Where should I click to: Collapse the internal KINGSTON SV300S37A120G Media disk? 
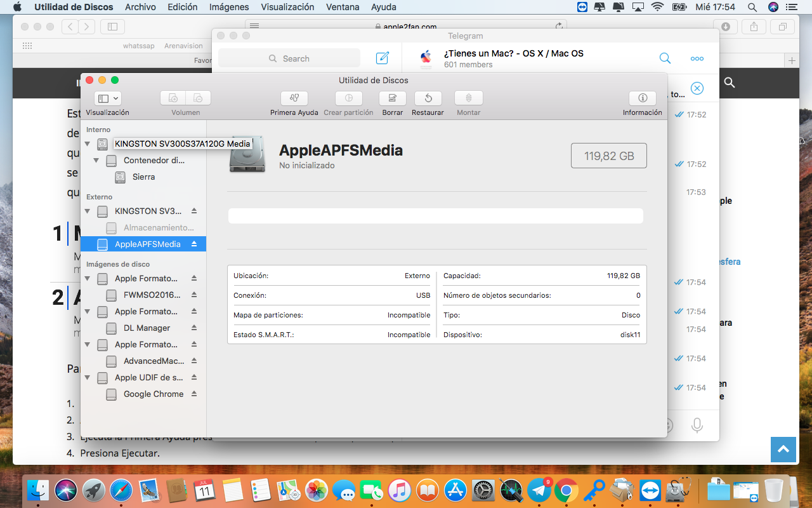pos(88,144)
